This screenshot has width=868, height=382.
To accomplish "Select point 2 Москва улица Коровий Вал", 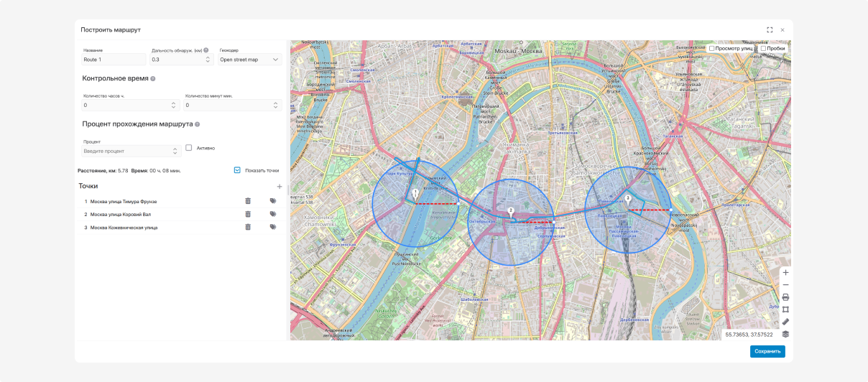I will [120, 214].
